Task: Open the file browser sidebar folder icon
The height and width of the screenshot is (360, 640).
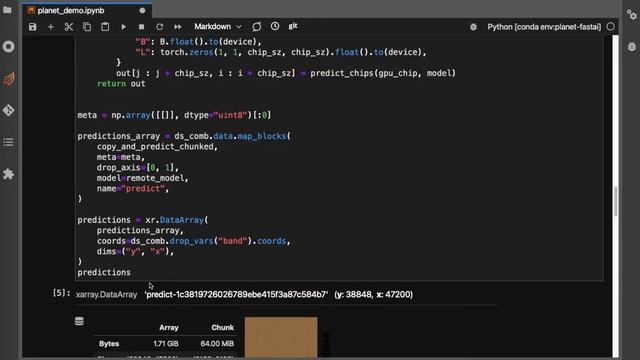Action: click(x=8, y=10)
